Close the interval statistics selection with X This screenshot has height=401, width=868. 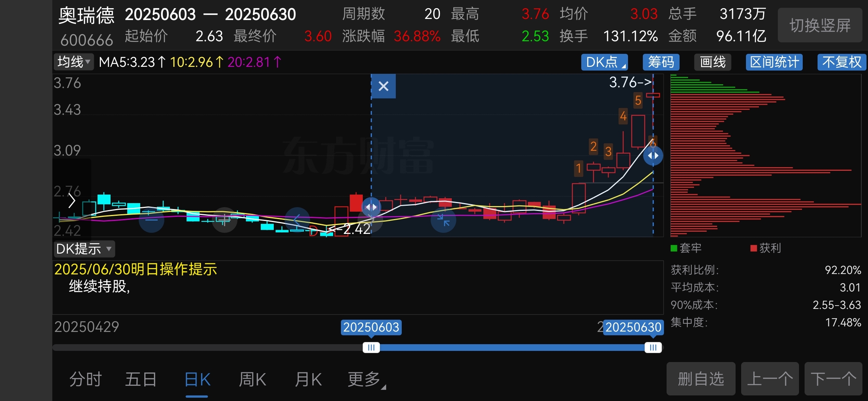384,86
